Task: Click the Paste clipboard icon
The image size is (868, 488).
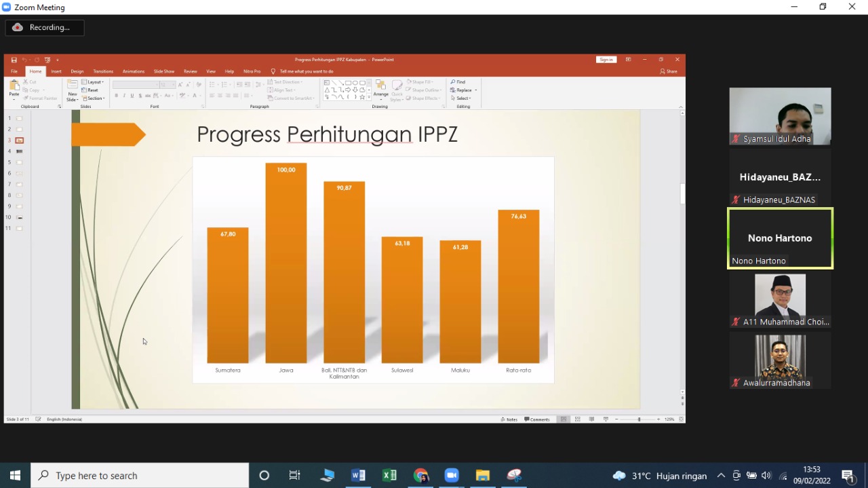Action: pyautogui.click(x=14, y=87)
